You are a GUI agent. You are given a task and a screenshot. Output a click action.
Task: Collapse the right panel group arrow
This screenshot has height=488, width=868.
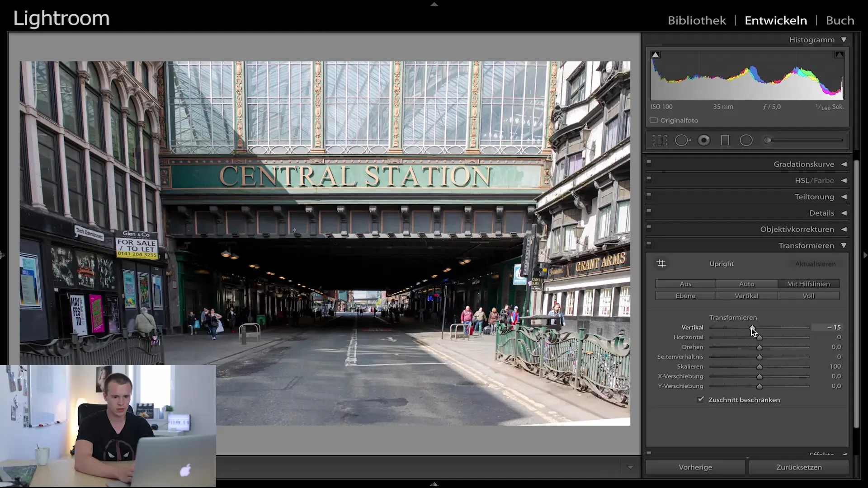click(x=865, y=255)
